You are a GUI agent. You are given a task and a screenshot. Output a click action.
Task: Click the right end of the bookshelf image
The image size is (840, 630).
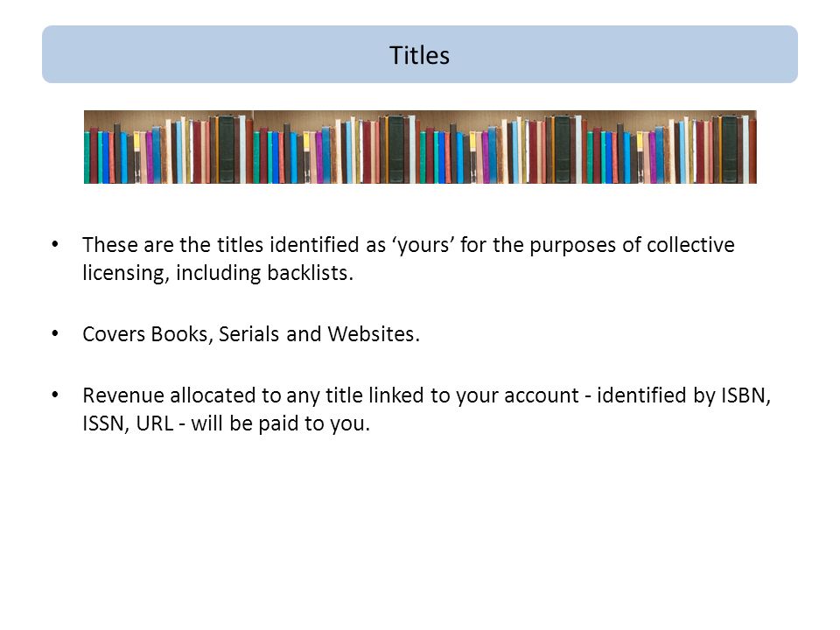(x=750, y=147)
